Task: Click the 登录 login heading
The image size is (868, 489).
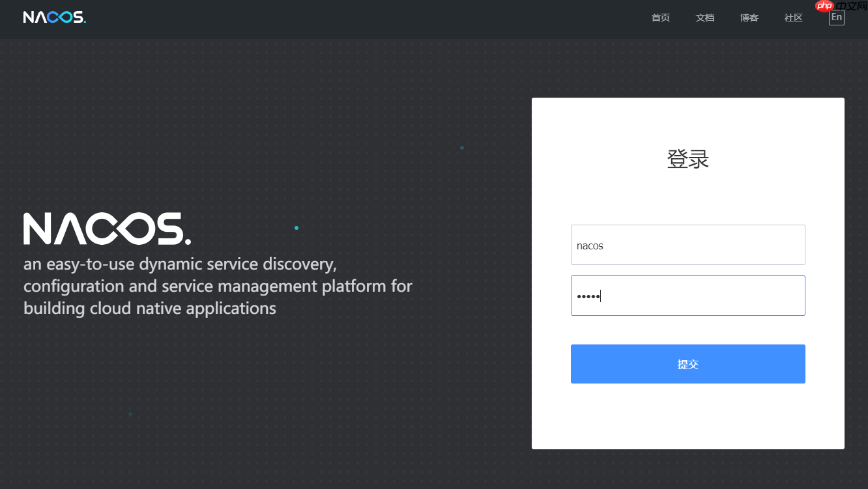Action: coord(688,159)
